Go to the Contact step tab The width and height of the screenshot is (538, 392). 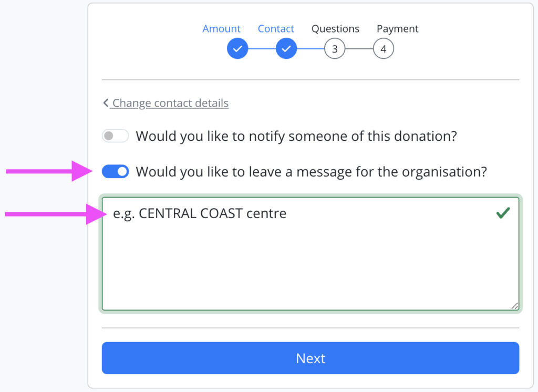(x=276, y=29)
